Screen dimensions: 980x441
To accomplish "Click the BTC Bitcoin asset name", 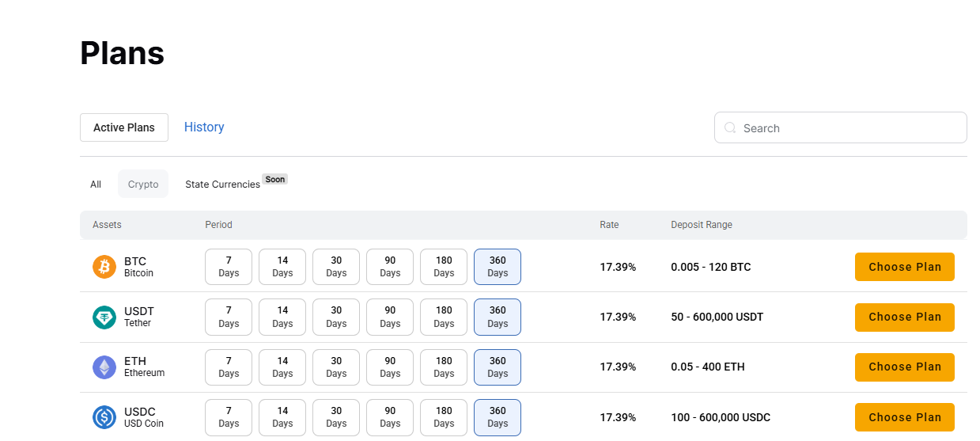I will point(138,267).
